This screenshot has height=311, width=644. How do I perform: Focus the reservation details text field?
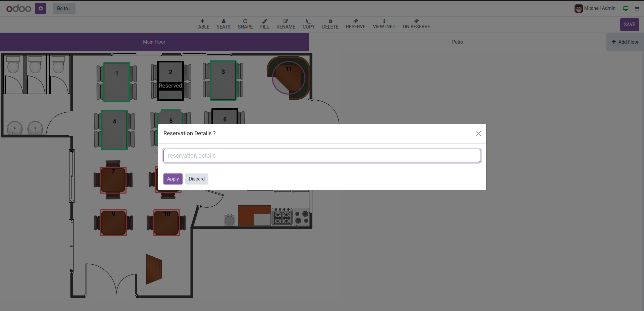coord(322,156)
